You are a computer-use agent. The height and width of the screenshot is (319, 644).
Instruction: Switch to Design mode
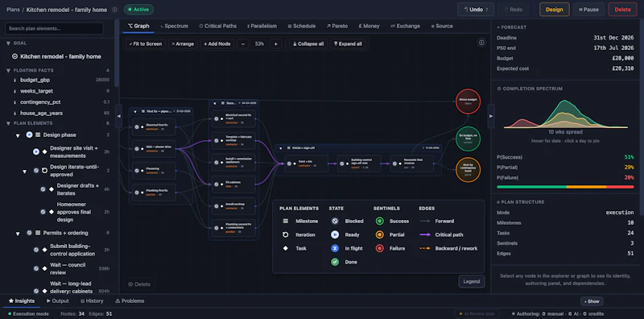(554, 10)
